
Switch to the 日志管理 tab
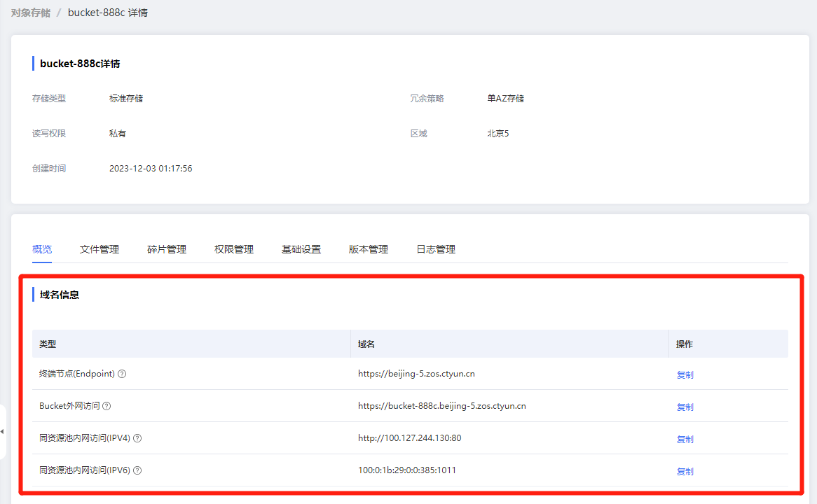(x=436, y=249)
